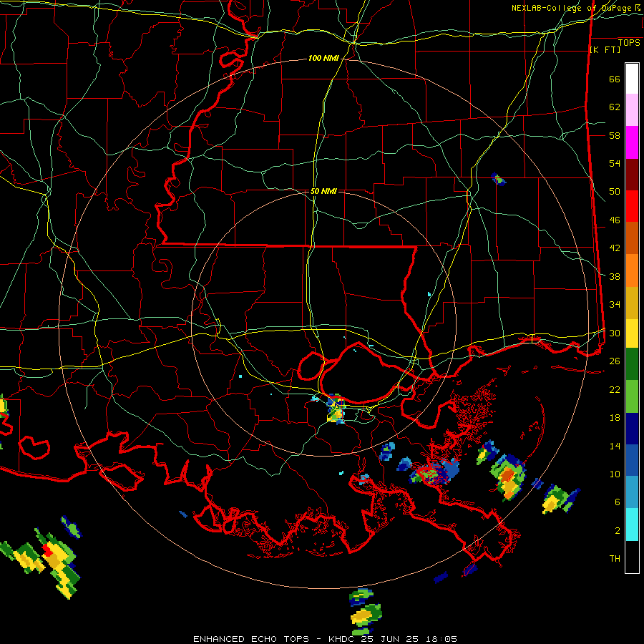This screenshot has width=644, height=644.
Task: Click the "TOPS" legend heading
Action: coord(629,43)
